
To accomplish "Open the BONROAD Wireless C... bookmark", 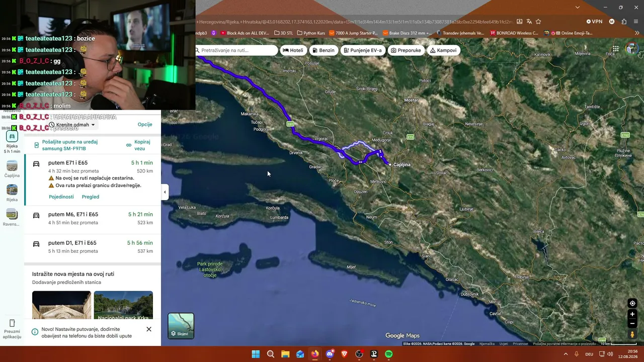I will point(514,33).
